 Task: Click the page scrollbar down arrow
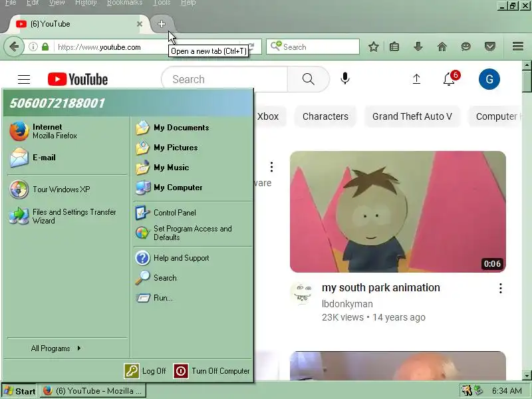coord(527,375)
